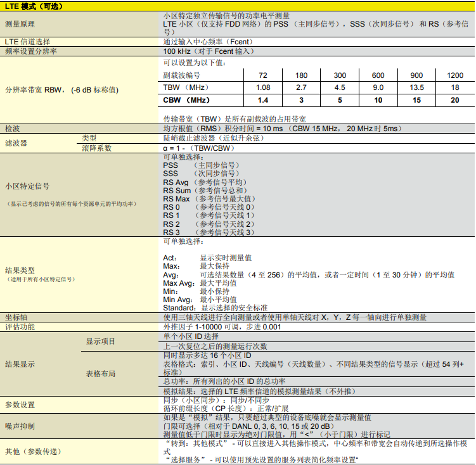Click the '结果类型' row label
476x465 pixels.
22,270
